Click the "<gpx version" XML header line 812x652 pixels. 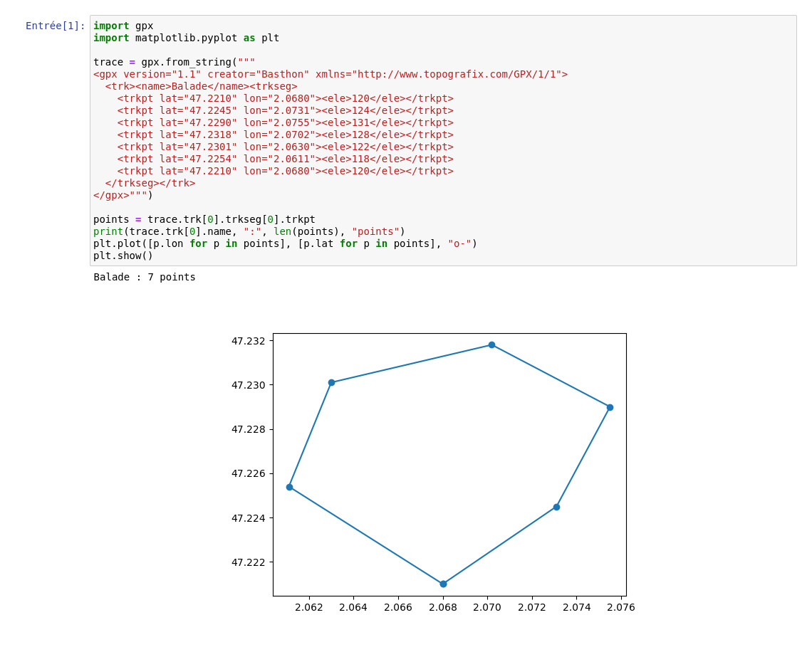coord(330,74)
